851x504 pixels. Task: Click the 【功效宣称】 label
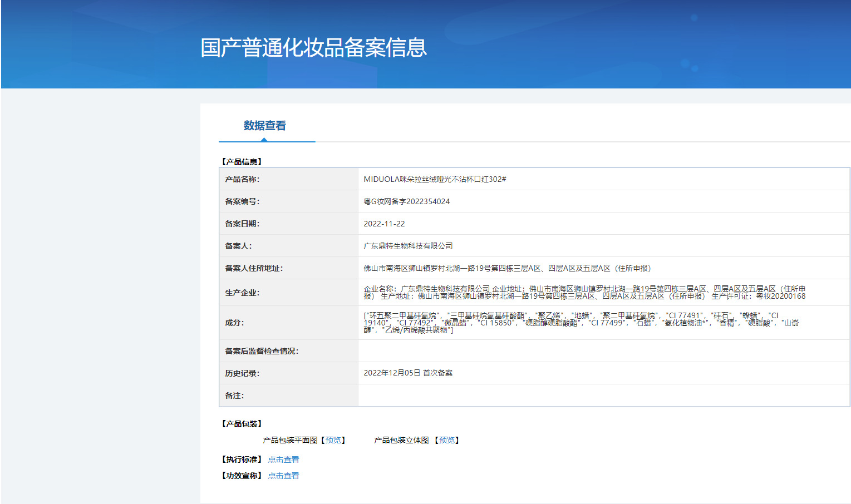(242, 476)
